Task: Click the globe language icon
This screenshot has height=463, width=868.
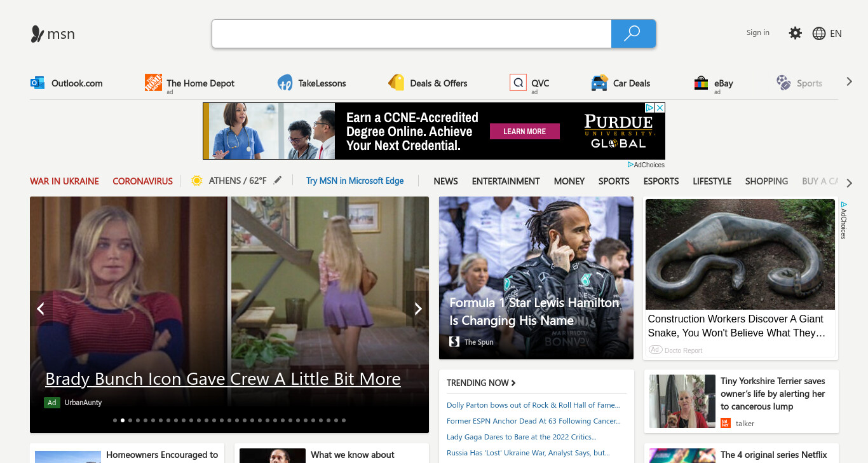Action: click(819, 34)
